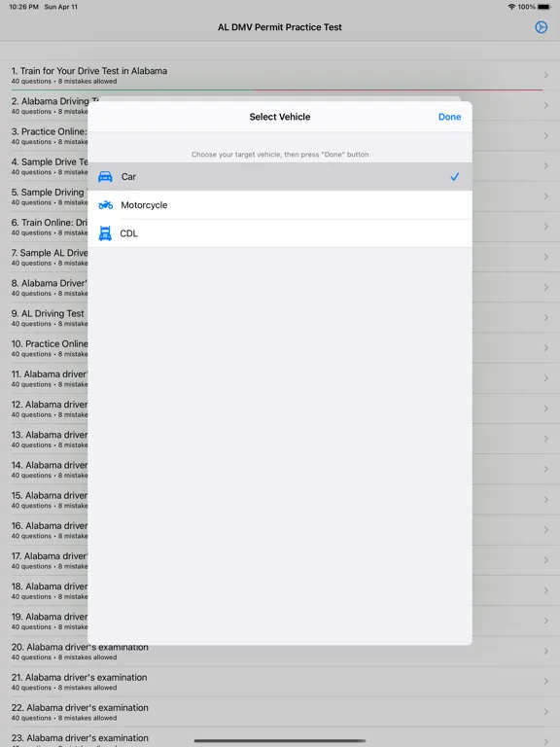The width and height of the screenshot is (560, 747).
Task: Tap the blue car icon
Action: coord(105,177)
